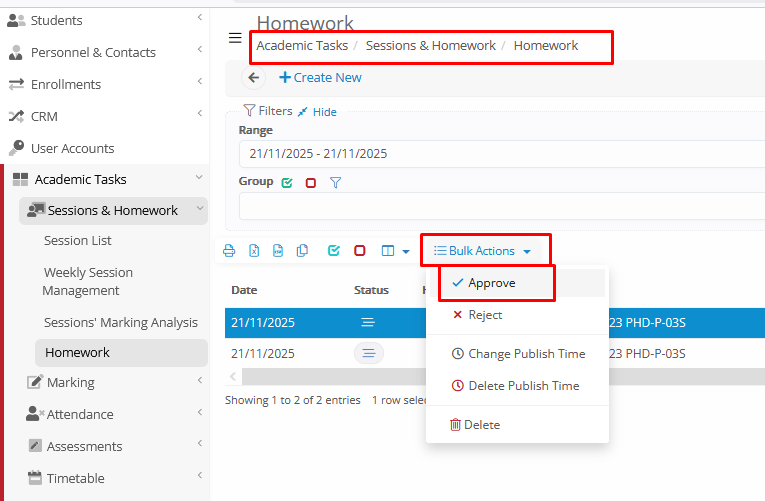
Task: Open status icon in second table row
Action: point(368,353)
